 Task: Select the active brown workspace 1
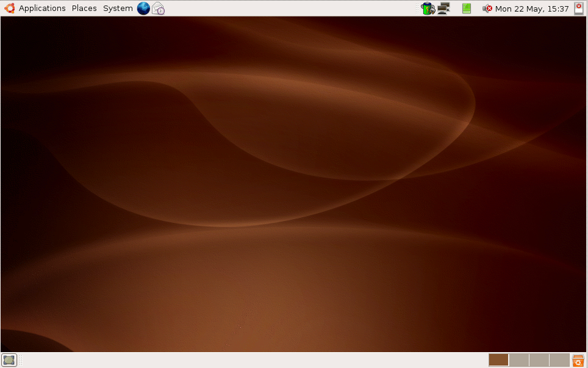tap(498, 360)
